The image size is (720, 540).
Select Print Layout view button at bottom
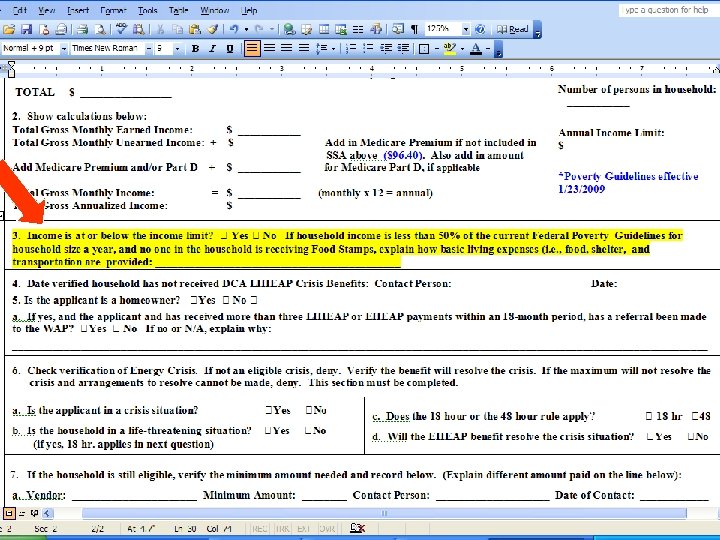(x=9, y=513)
